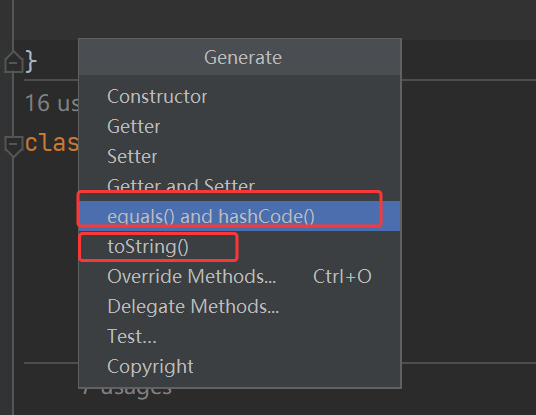Collapse the class fold marker in the gutter

13,146
